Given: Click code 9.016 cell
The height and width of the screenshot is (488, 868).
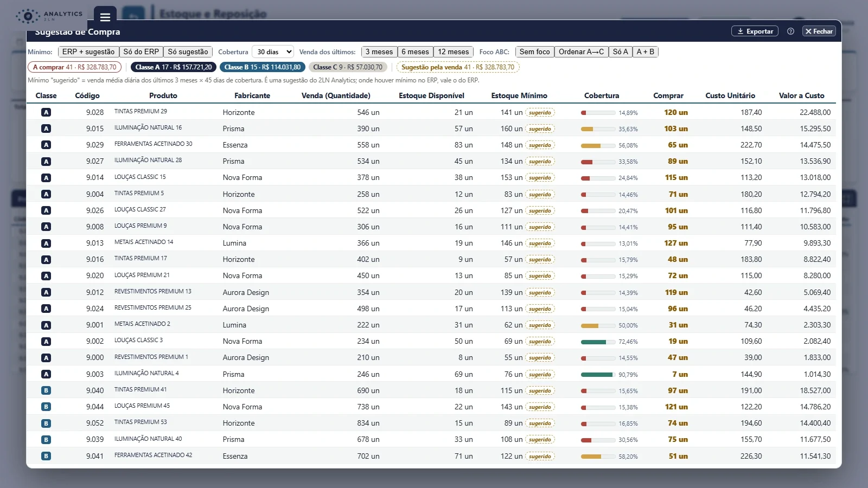Looking at the screenshot, I should click(x=95, y=259).
